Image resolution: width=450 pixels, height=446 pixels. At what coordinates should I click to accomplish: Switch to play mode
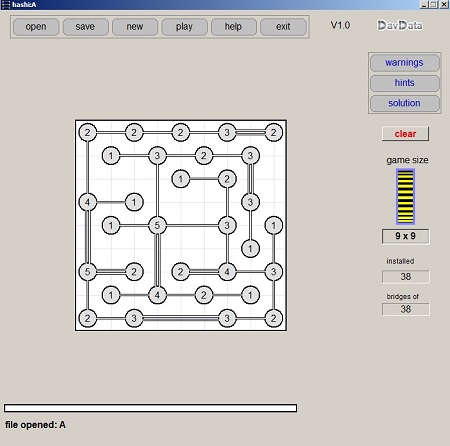(184, 27)
